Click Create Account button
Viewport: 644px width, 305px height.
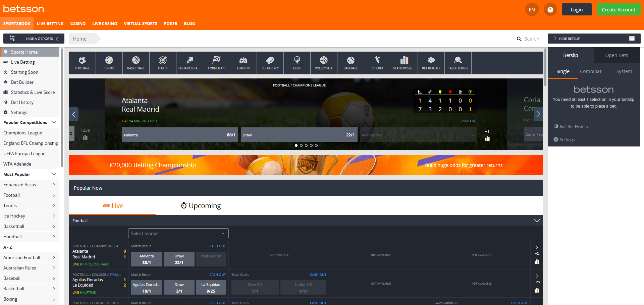[618, 10]
